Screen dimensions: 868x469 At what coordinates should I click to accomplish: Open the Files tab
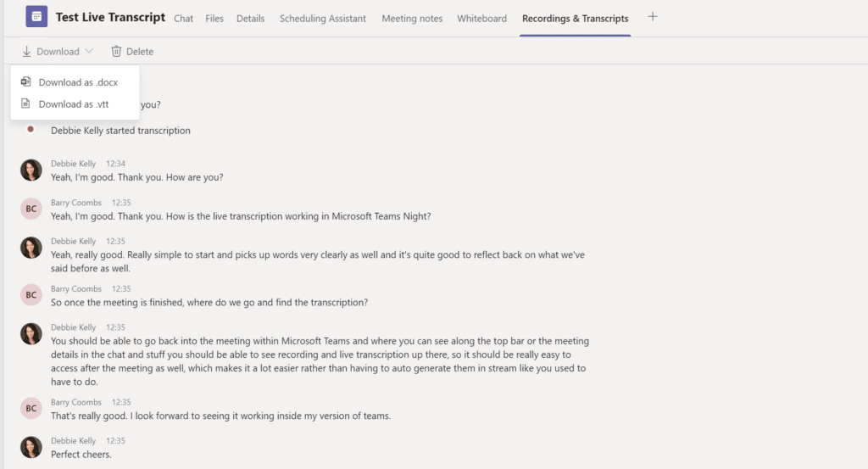pyautogui.click(x=214, y=19)
